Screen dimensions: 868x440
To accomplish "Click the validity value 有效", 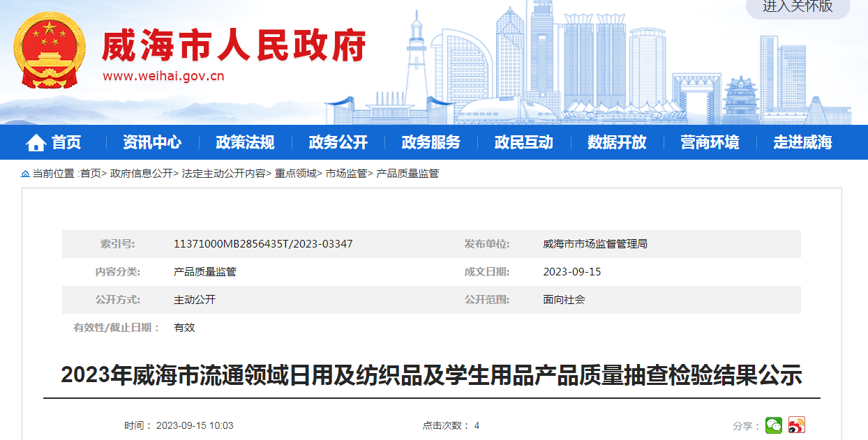I will tap(184, 328).
